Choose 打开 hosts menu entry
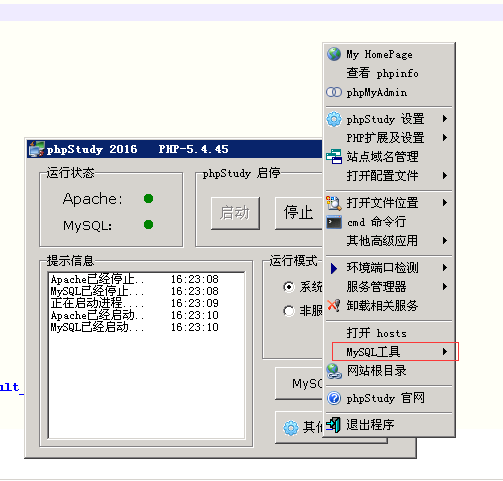Screen dimensions: 503x481 (x=389, y=333)
